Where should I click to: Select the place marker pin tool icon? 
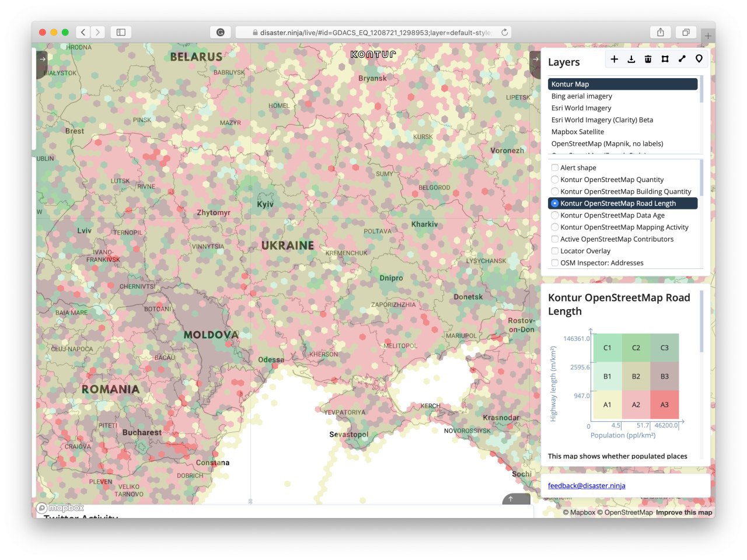click(699, 59)
